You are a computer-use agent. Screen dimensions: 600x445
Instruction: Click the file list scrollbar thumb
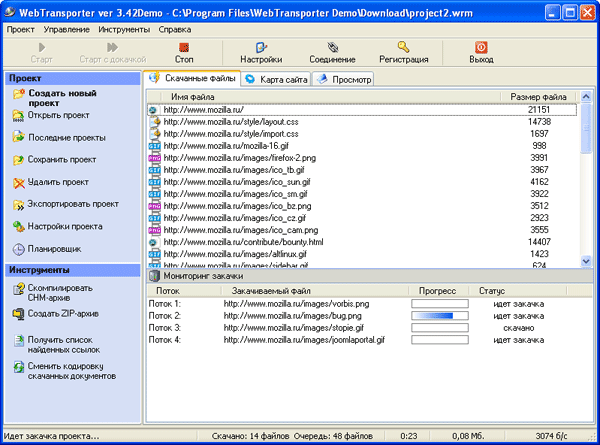point(585,128)
